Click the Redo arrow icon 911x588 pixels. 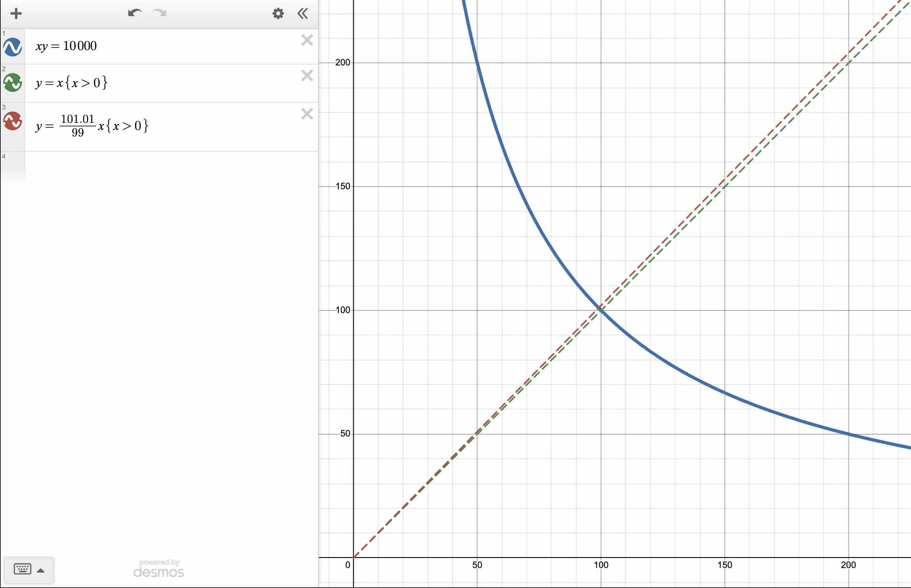159,13
